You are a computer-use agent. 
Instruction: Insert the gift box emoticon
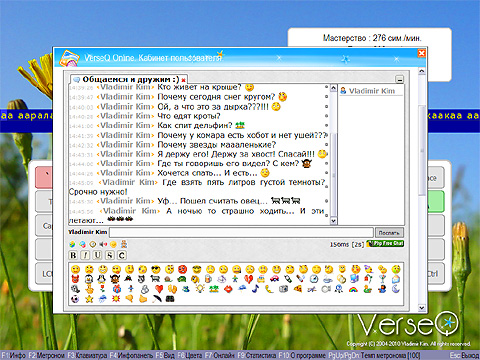(x=117, y=289)
